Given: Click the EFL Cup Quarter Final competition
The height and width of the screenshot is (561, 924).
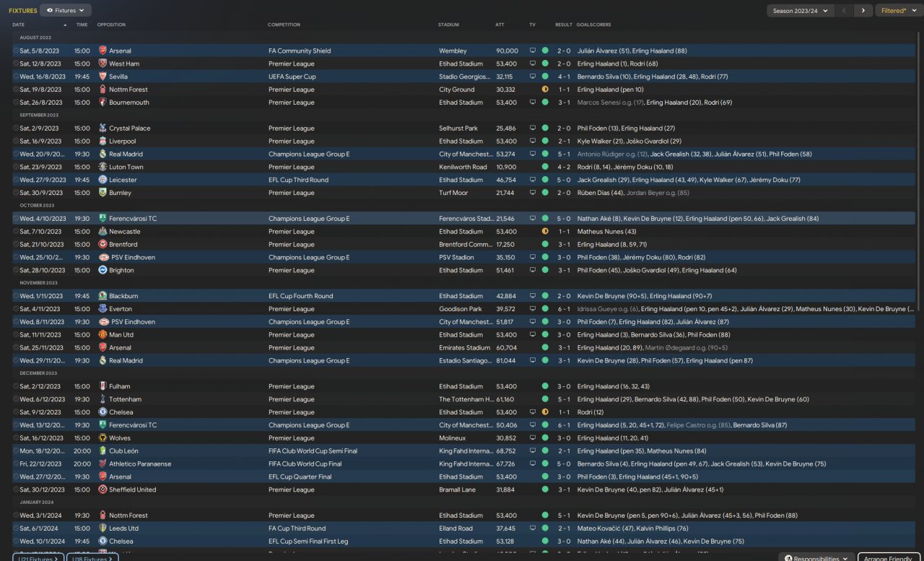Looking at the screenshot, I should [x=300, y=477].
